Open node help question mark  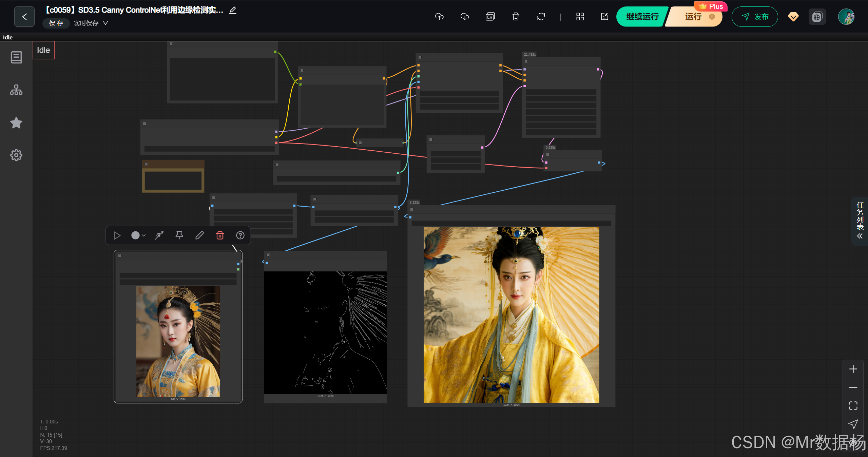240,235
